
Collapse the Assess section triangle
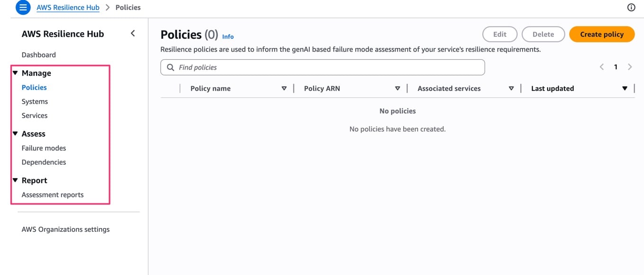[15, 134]
